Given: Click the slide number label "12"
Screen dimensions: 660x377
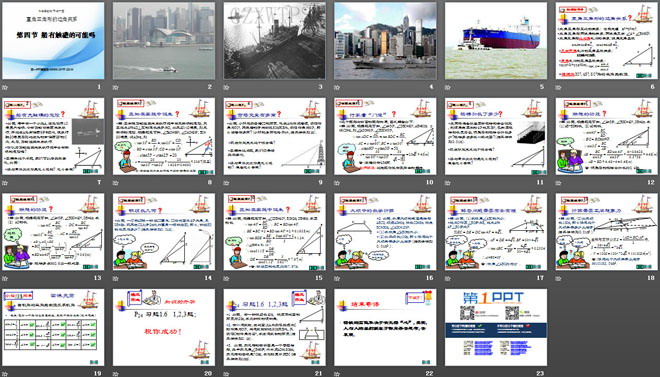Looking at the screenshot, I should 651,183.
